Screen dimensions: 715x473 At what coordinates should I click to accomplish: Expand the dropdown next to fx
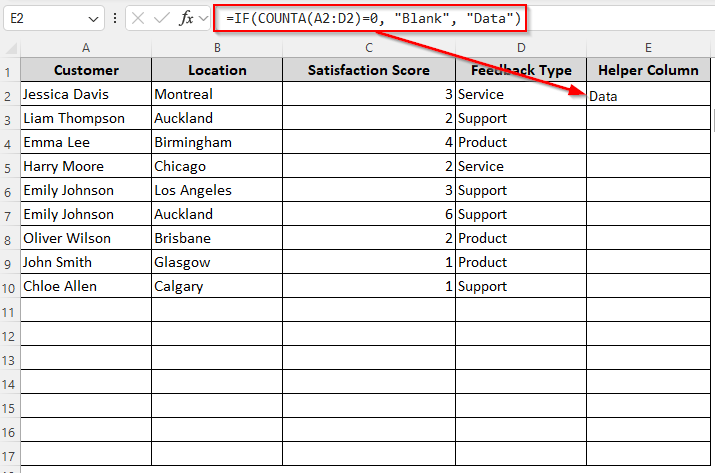click(203, 19)
